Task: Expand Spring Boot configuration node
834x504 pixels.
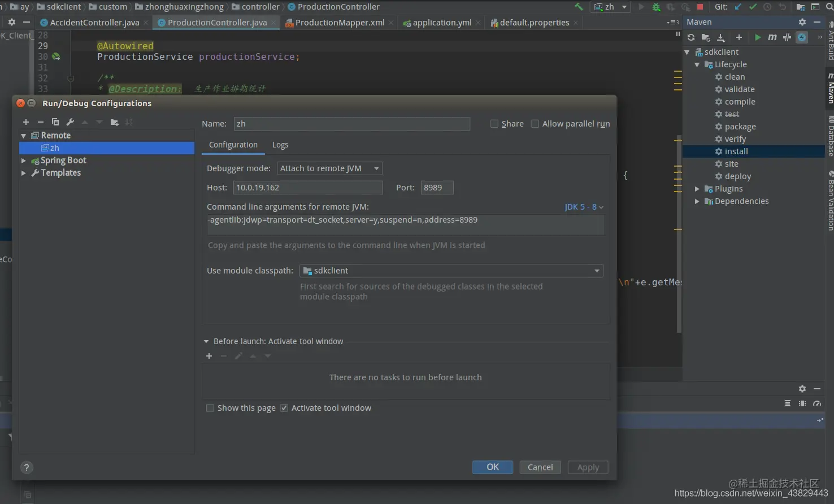Action: click(x=24, y=160)
